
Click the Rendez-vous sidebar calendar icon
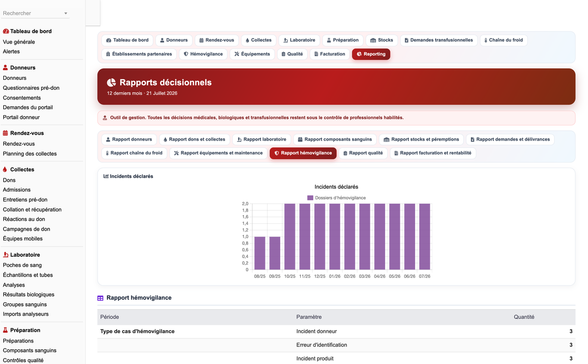coord(5,133)
